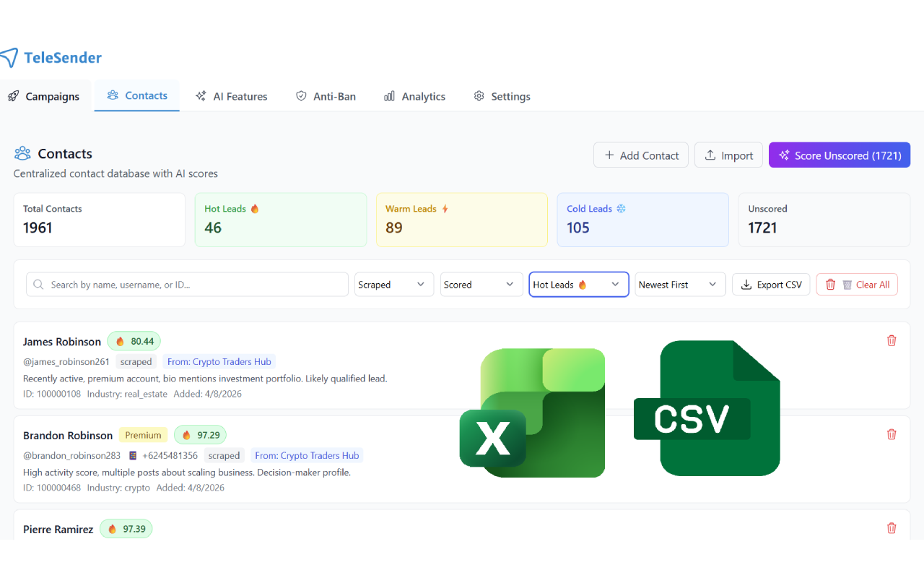Click the Score Unscored (1721) button

pyautogui.click(x=839, y=155)
